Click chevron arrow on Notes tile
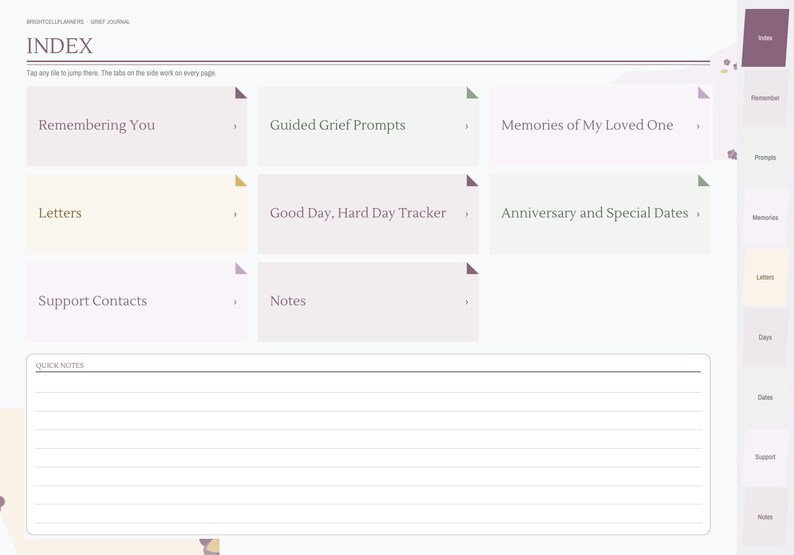Image resolution: width=794 pixels, height=555 pixels. [466, 302]
